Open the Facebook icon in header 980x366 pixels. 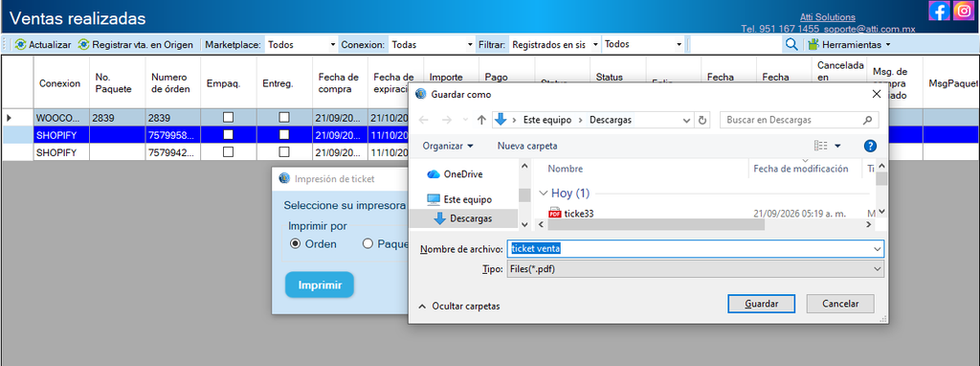(939, 11)
